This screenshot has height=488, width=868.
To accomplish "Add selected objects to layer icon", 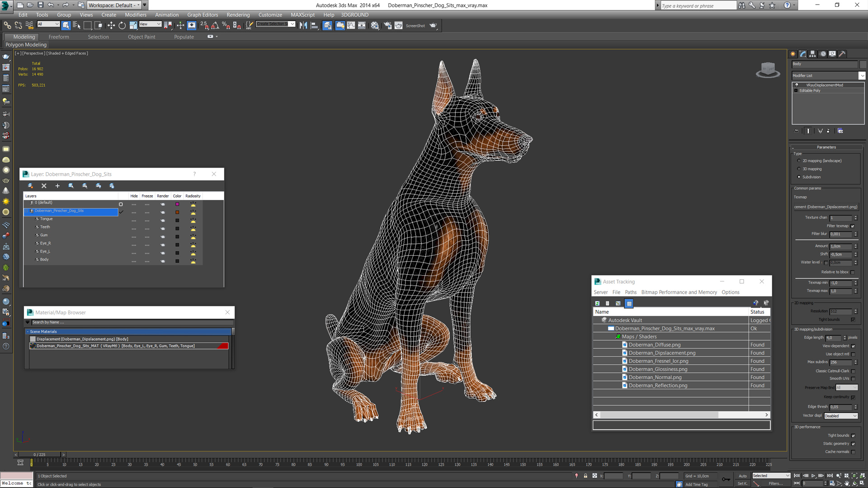I will pos(57,186).
